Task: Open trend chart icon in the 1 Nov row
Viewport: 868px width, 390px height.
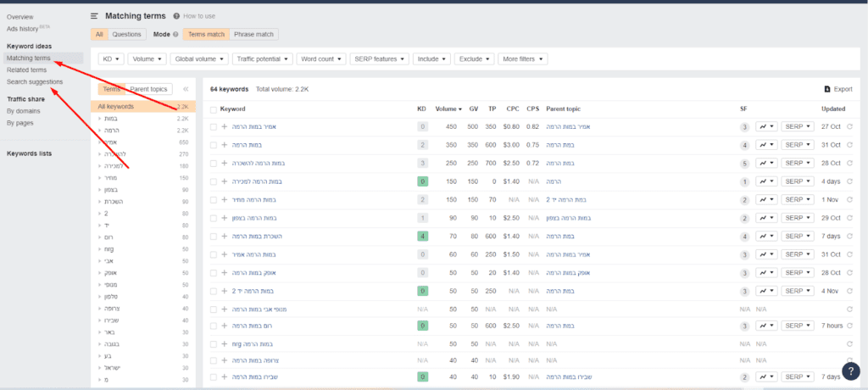Action: click(766, 199)
